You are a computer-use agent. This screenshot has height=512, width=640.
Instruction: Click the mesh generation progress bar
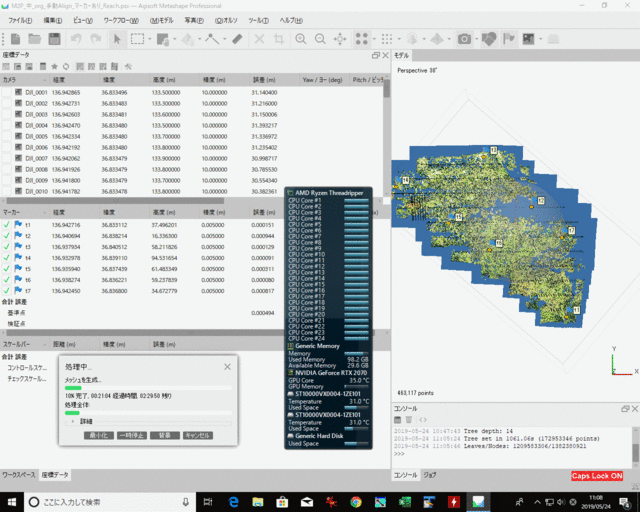[147, 388]
